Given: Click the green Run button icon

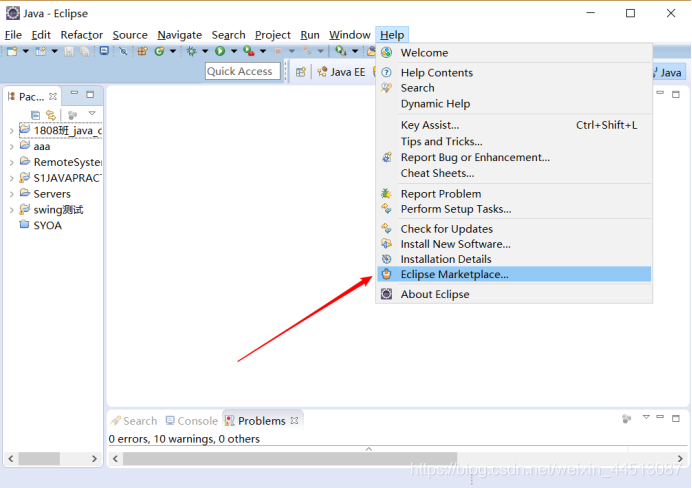Looking at the screenshot, I should coord(220,51).
